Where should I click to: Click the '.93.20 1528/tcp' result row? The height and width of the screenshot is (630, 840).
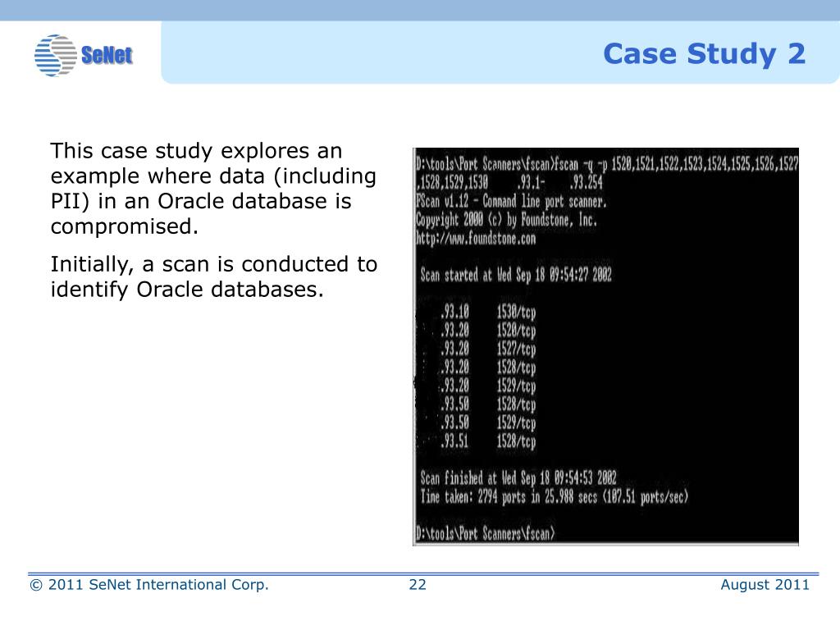[488, 367]
